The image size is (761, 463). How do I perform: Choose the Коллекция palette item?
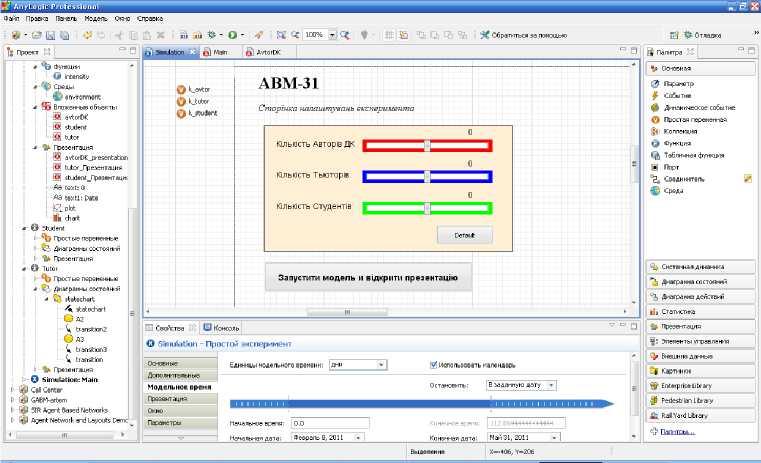pos(654,131)
